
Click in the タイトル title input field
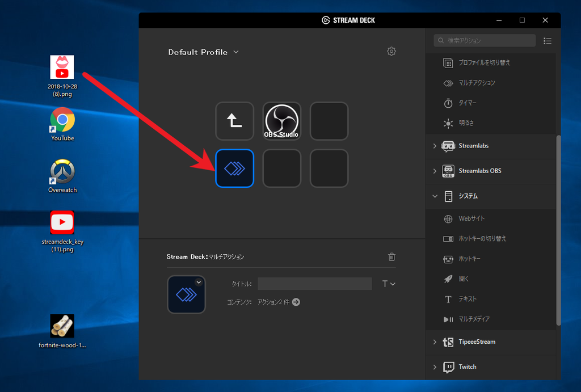point(314,284)
